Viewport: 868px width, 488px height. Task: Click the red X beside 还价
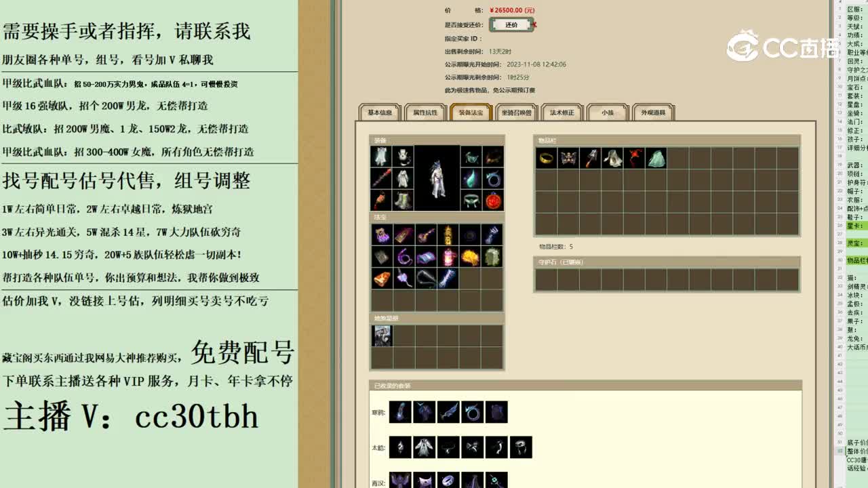(534, 25)
